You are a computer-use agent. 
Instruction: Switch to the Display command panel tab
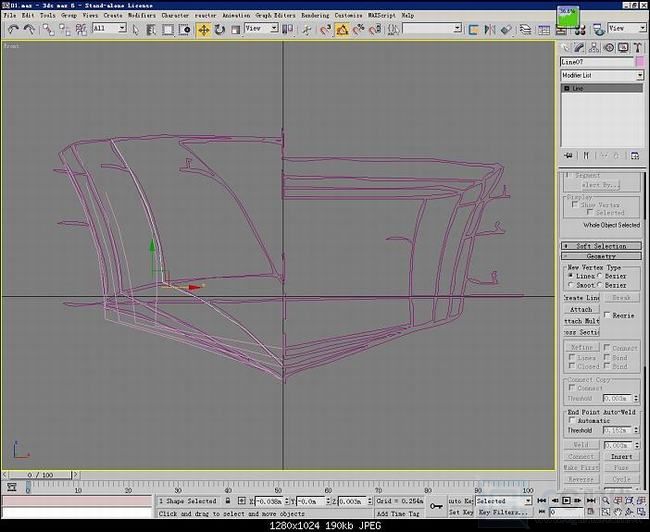pyautogui.click(x=623, y=48)
